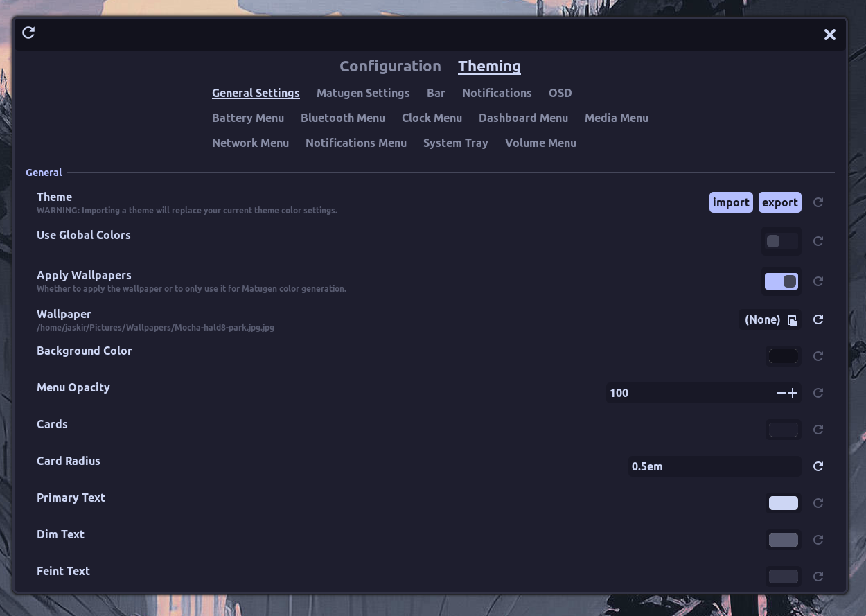Screen dimensions: 866x616
Task: Open the wallpaper file picker icon
Action: tap(793, 320)
